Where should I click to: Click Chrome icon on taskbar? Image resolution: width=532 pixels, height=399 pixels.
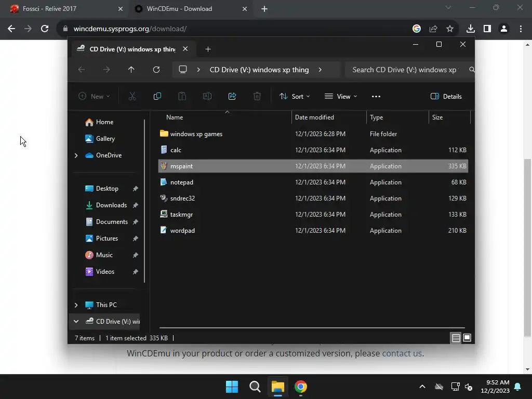click(x=301, y=387)
